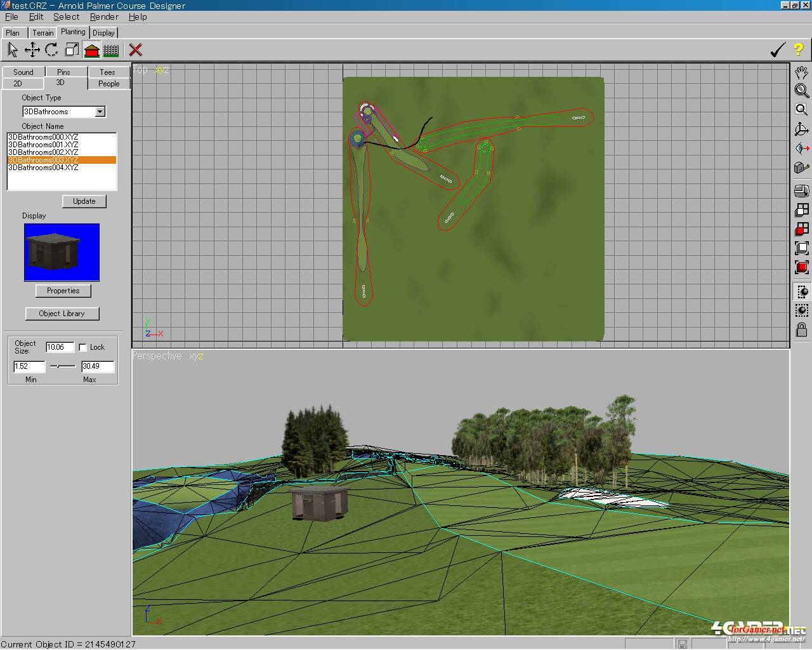Click the tape measure tool
This screenshot has height=650, width=812.
click(x=802, y=168)
